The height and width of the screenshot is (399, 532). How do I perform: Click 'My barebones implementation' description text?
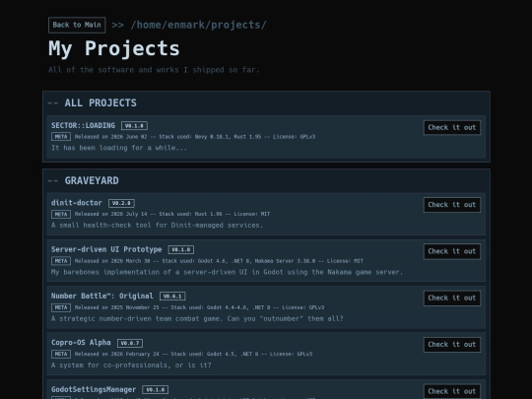click(x=227, y=272)
